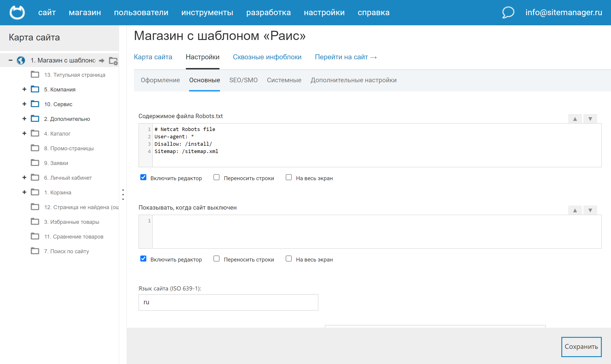Click the up arrow above Robots.txt editor
Screen dimensions: 611x364
click(575, 119)
